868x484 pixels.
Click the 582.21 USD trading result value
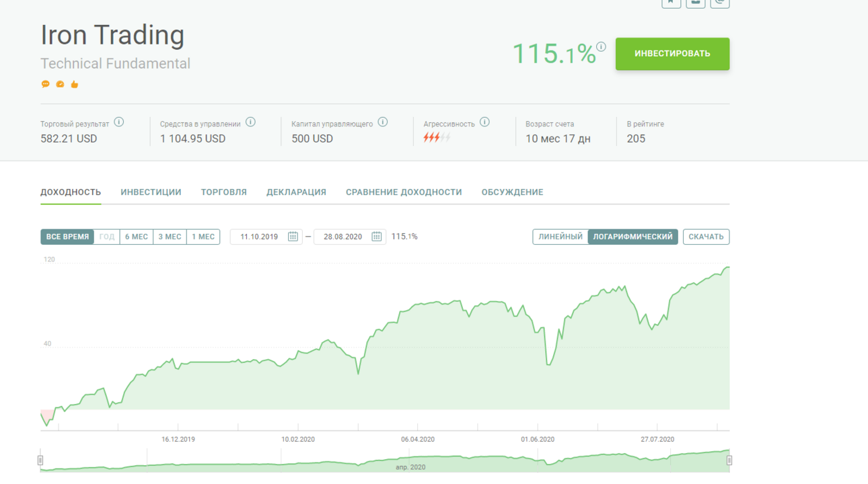point(69,138)
